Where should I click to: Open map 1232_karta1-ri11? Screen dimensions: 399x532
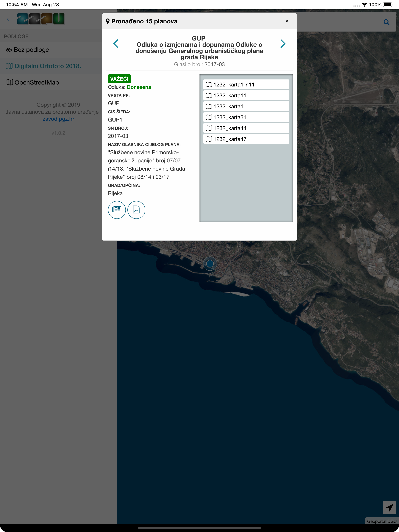pyautogui.click(x=246, y=85)
